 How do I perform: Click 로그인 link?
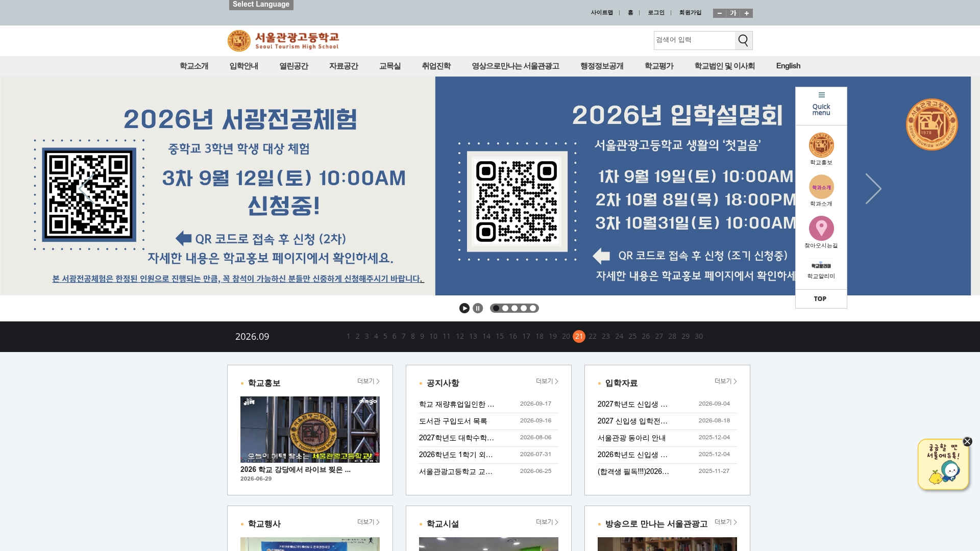pyautogui.click(x=656, y=13)
